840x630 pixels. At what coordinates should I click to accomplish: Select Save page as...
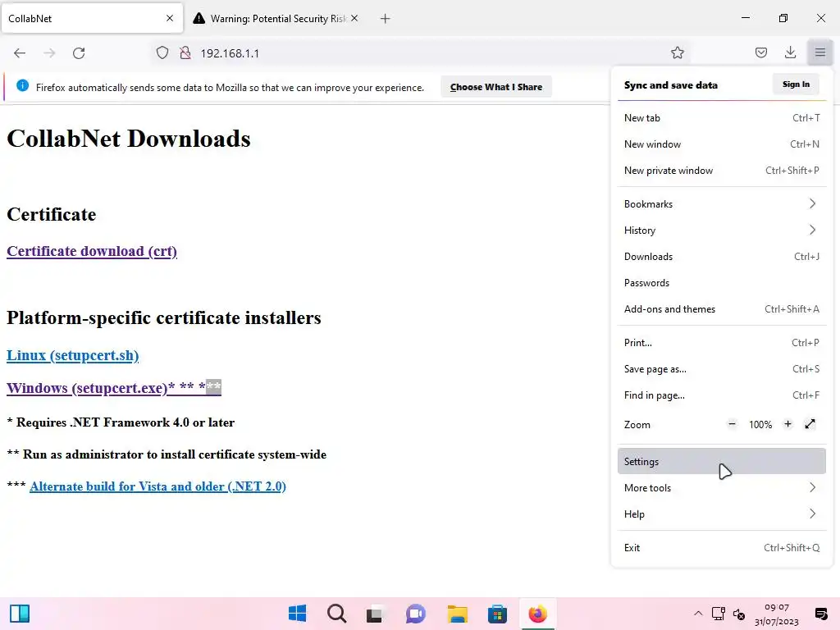[722, 369]
